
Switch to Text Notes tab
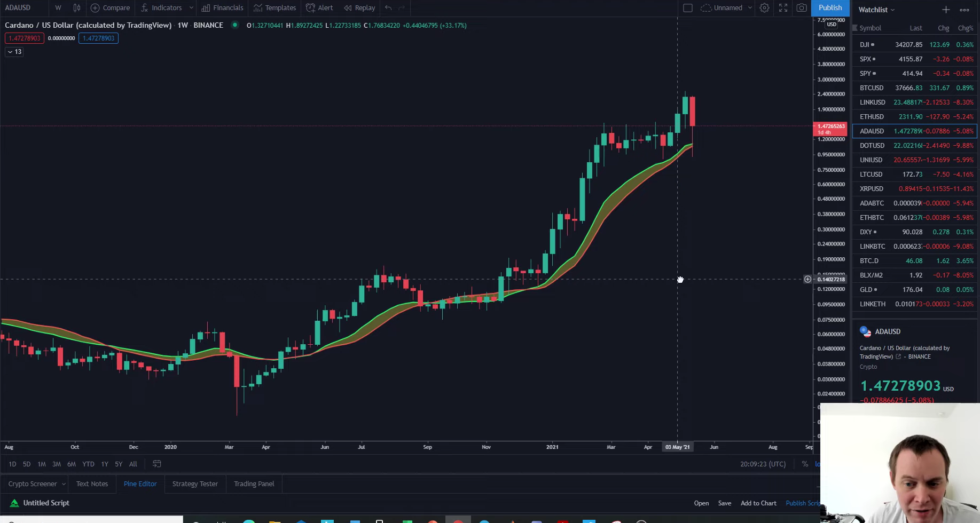[92, 484]
